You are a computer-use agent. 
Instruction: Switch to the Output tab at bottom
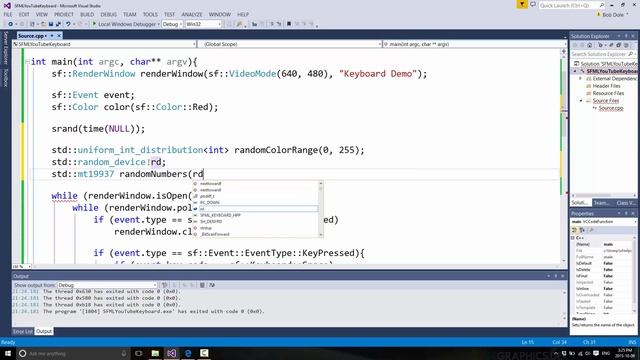44,331
